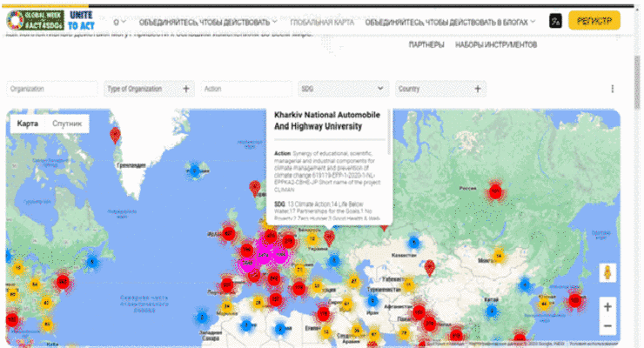This screenshot has height=348, width=644.
Task: Click the red map pin over Greenland
Action: [x=115, y=134]
